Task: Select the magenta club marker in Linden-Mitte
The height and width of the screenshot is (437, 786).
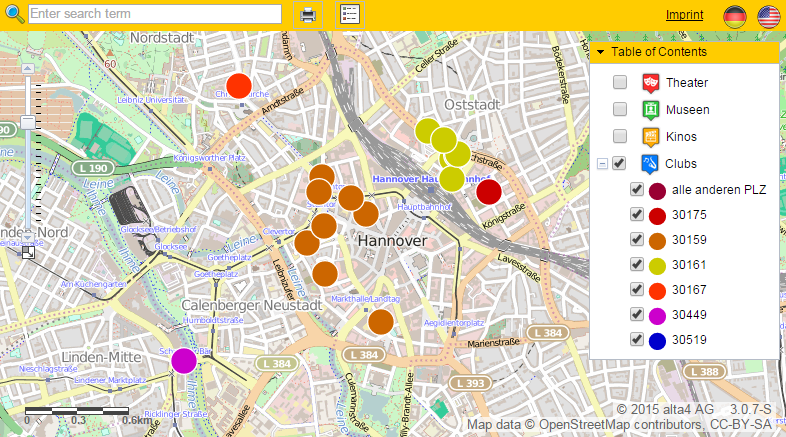Action: (x=184, y=361)
